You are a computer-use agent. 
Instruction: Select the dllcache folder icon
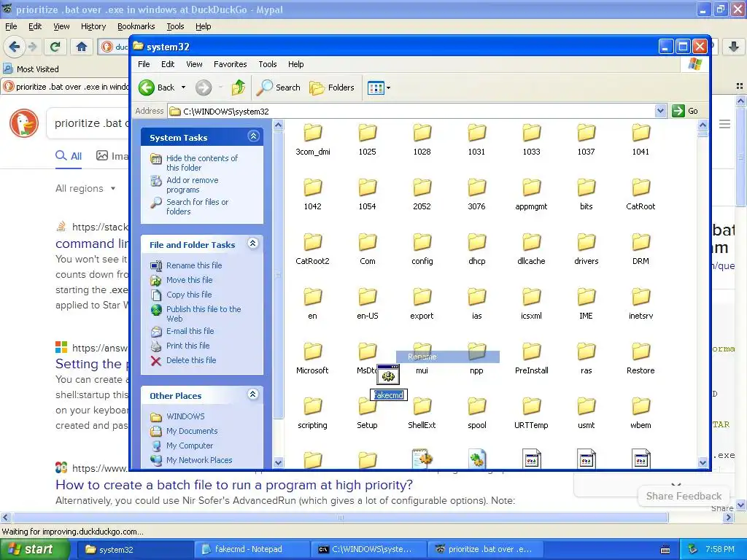tap(531, 242)
